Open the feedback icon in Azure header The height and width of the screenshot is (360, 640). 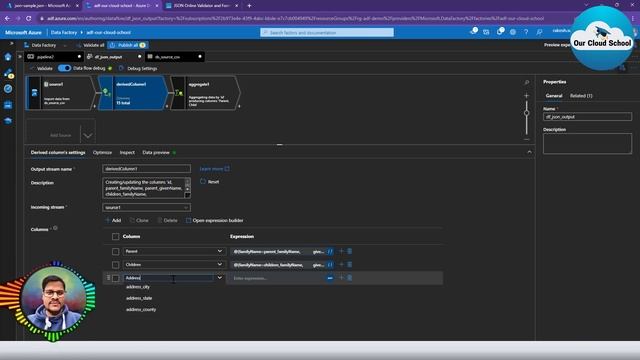539,32
